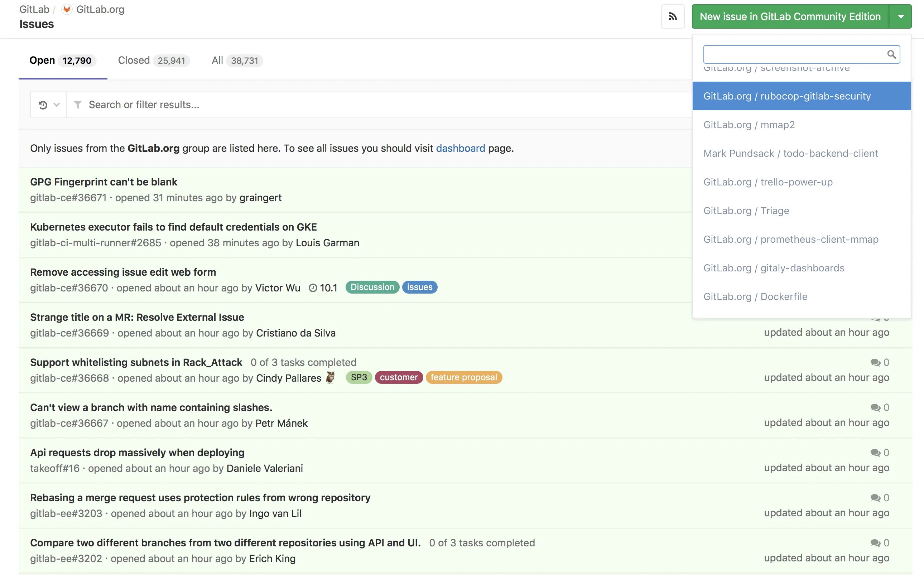Image resolution: width=924 pixels, height=575 pixels.
Task: Select GitLab.org / Dockerfile project
Action: [802, 296]
